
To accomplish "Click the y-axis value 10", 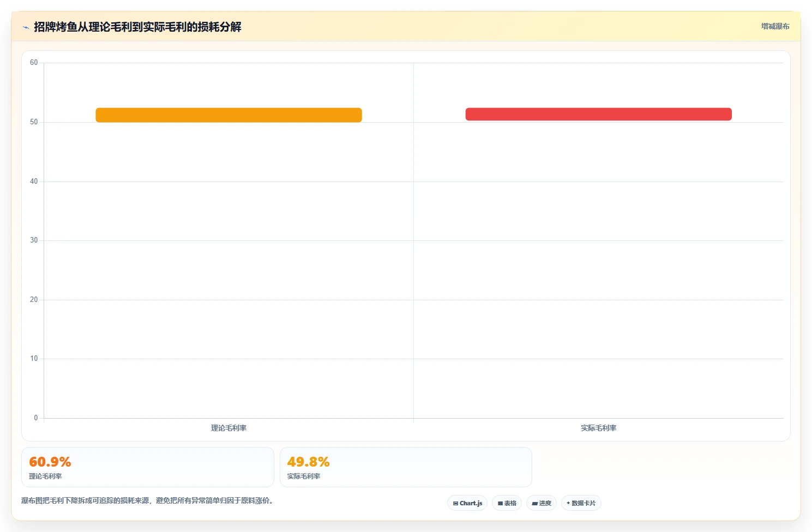I will pos(34,359).
